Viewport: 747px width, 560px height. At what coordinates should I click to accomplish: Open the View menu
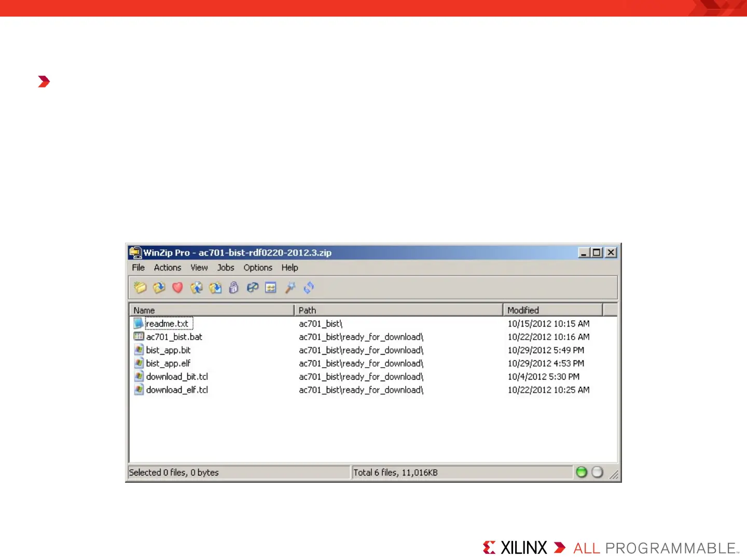(x=199, y=268)
